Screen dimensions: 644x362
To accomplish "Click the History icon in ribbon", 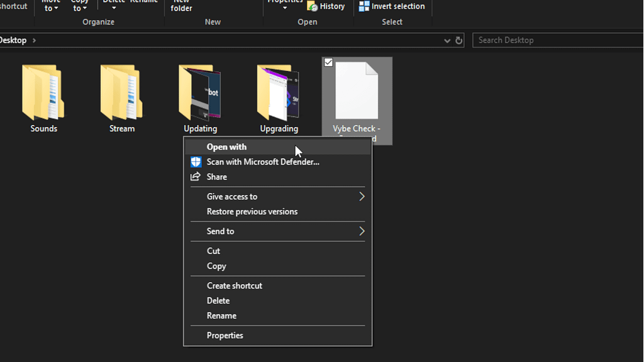I will click(313, 6).
